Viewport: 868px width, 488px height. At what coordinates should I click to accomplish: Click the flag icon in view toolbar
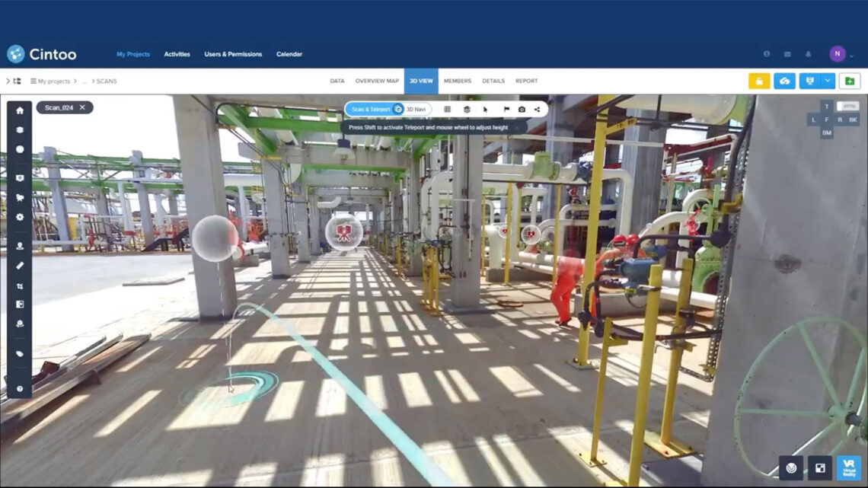(x=506, y=110)
